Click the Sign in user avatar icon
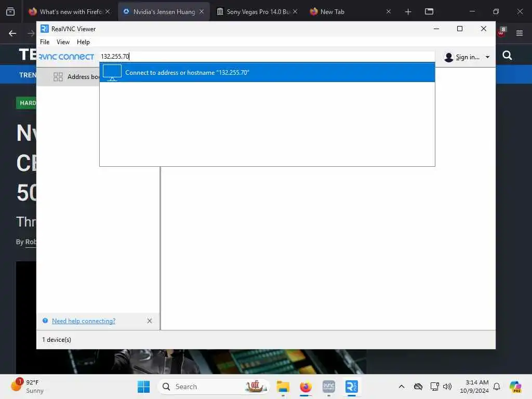 448,57
